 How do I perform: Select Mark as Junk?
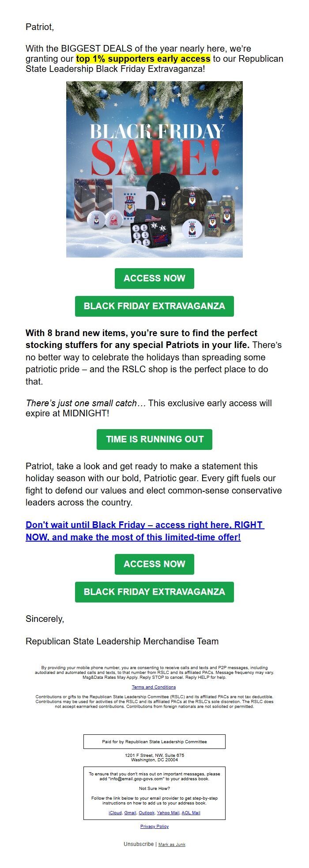[x=172, y=844]
